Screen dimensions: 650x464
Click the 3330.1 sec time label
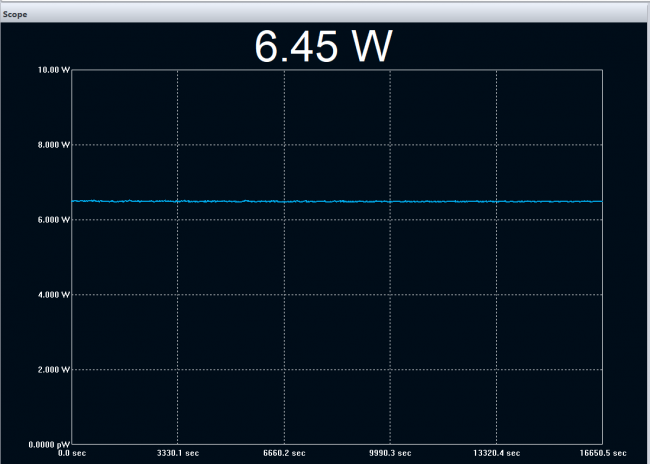pos(178,453)
